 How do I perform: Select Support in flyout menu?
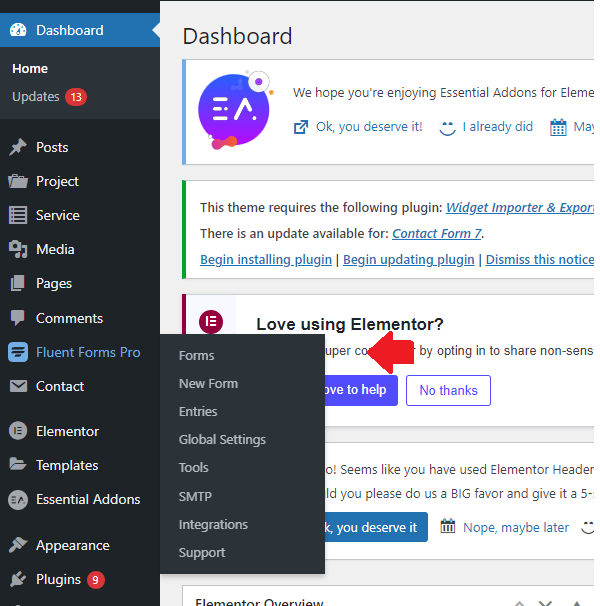pyautogui.click(x=202, y=553)
